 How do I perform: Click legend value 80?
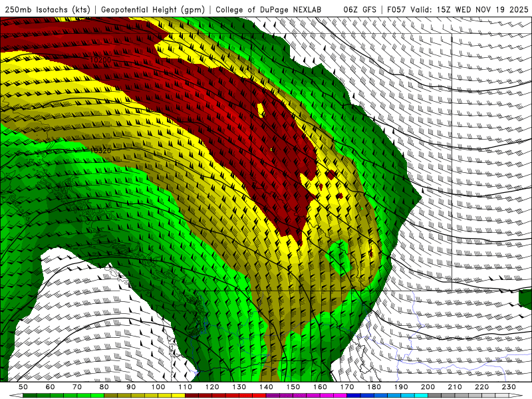104,387
